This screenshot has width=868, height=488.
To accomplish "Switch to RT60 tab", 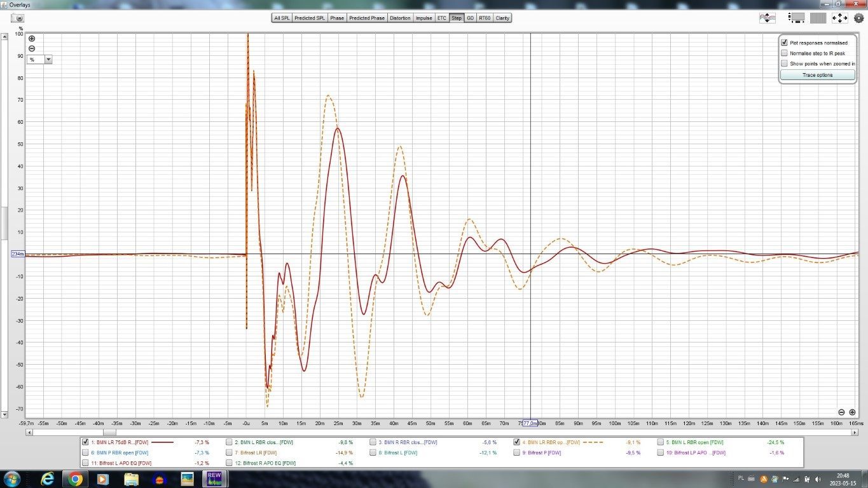I will click(485, 18).
